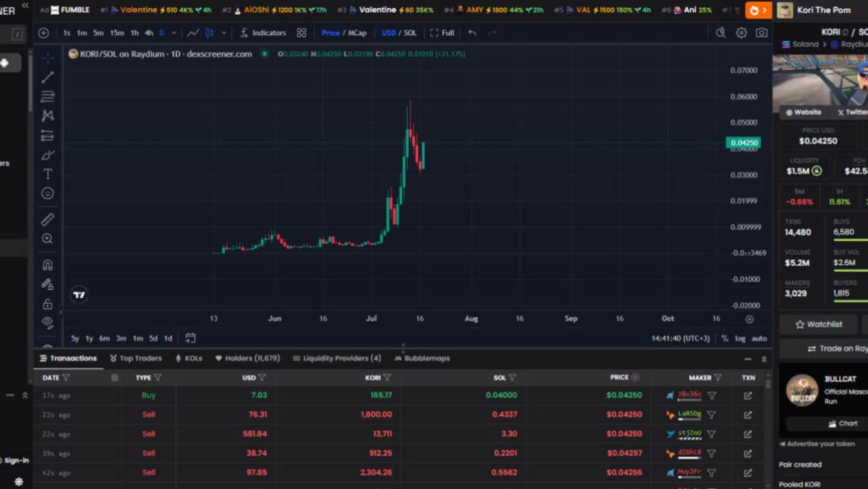This screenshot has width=868, height=489.
Task: Open the fire trending button
Action: (757, 10)
